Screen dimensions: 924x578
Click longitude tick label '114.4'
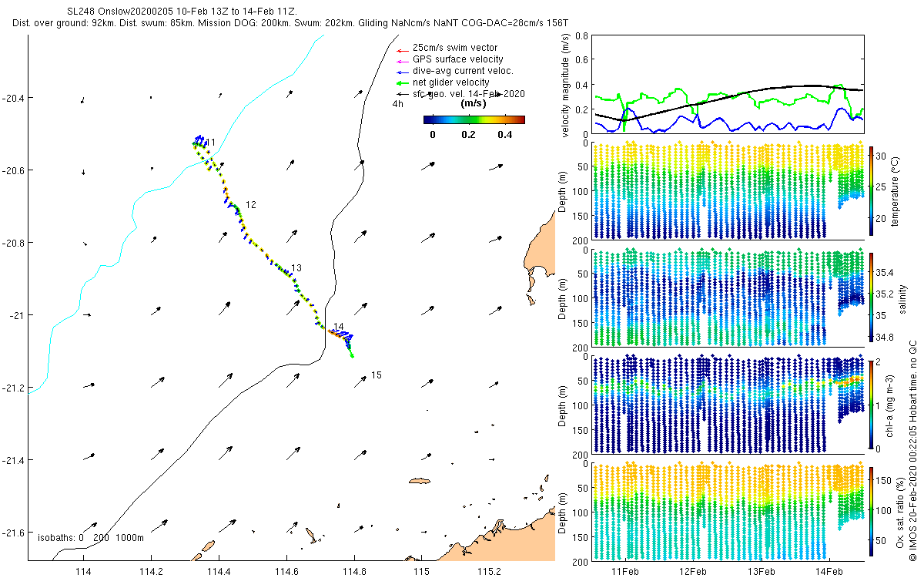(x=219, y=573)
